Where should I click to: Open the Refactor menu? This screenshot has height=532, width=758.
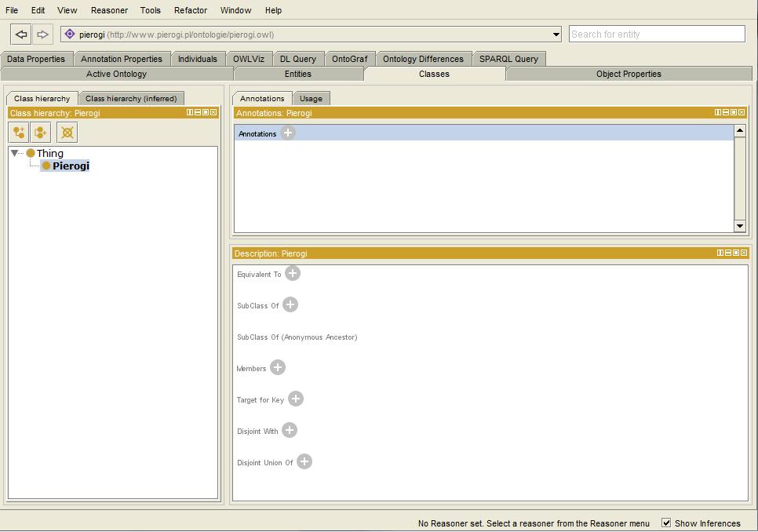pyautogui.click(x=191, y=10)
